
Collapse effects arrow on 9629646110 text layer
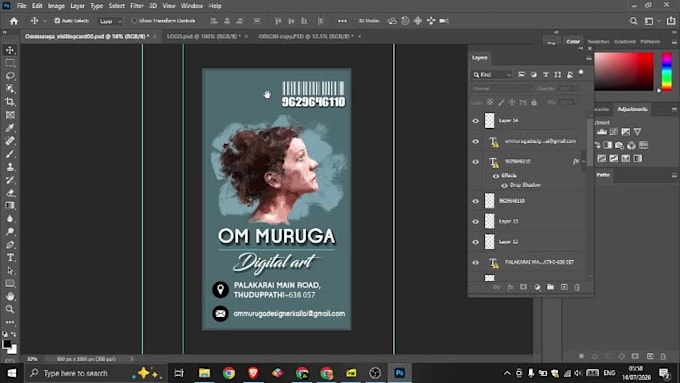(x=584, y=161)
